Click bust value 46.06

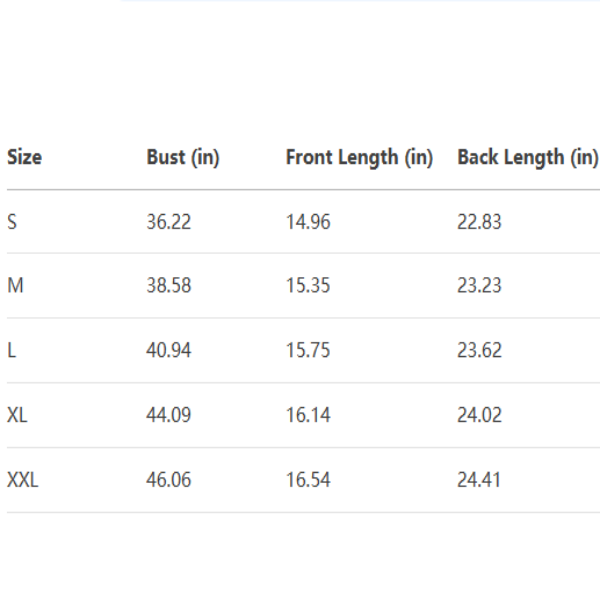168,480
